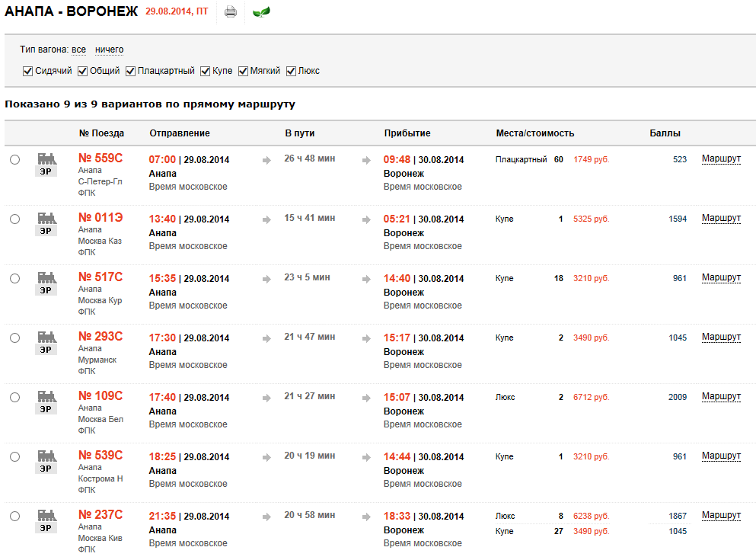Click the Отправление column header

coord(180,133)
